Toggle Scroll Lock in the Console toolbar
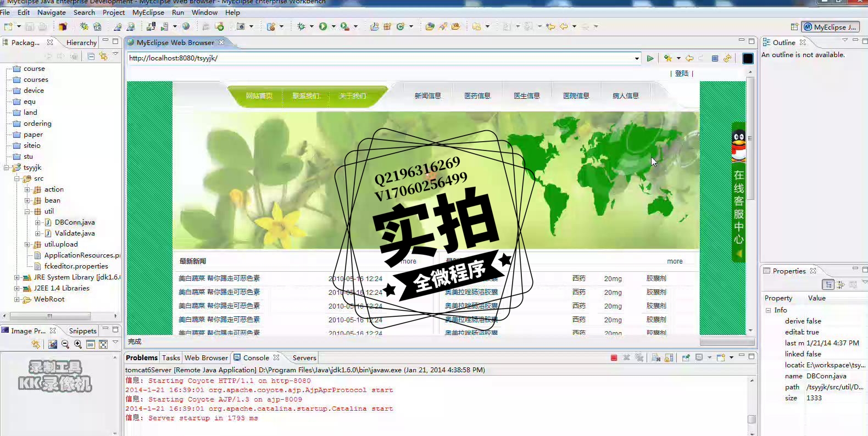Image resolution: width=868 pixels, height=436 pixels. click(669, 357)
